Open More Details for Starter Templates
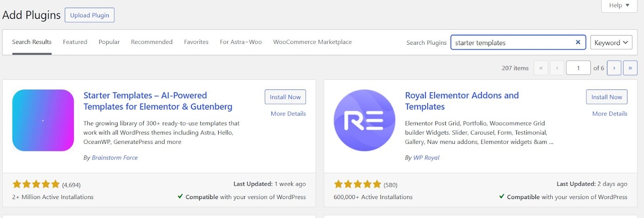The image size is (644, 218). click(288, 114)
